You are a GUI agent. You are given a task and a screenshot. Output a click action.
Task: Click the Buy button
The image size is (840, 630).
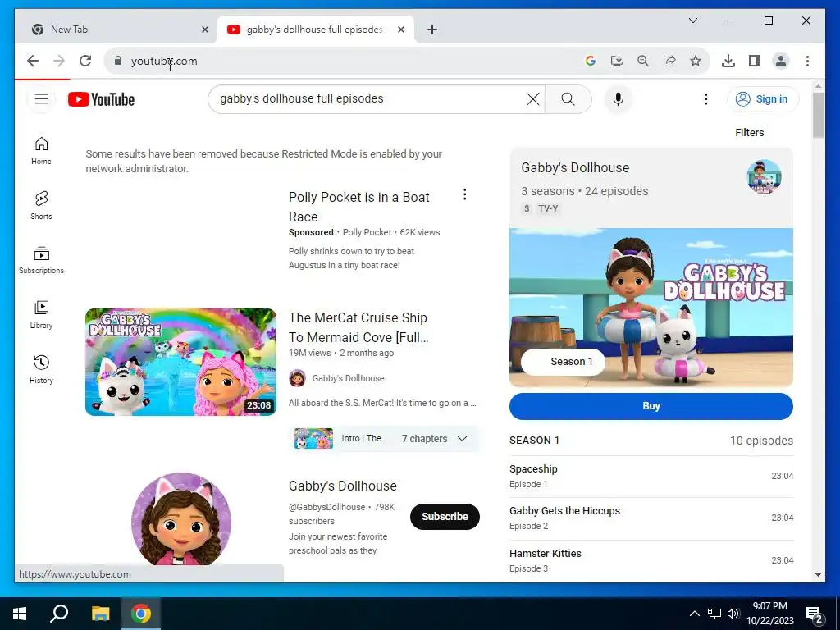651,406
